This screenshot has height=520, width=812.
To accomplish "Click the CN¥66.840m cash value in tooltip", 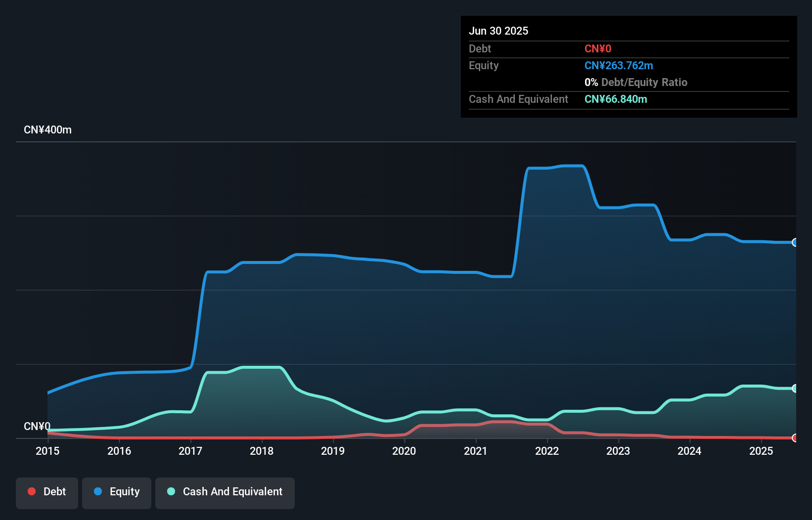I will (x=616, y=99).
